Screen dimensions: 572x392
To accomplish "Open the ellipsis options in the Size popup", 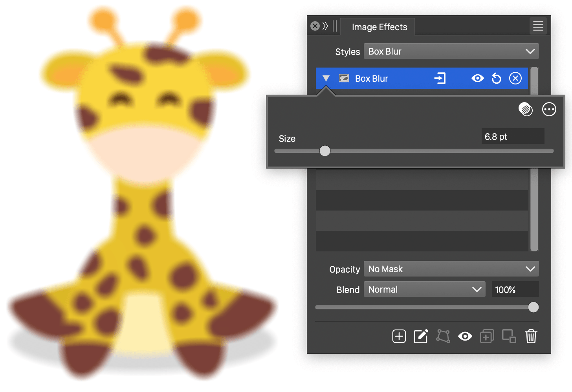I will pyautogui.click(x=549, y=110).
